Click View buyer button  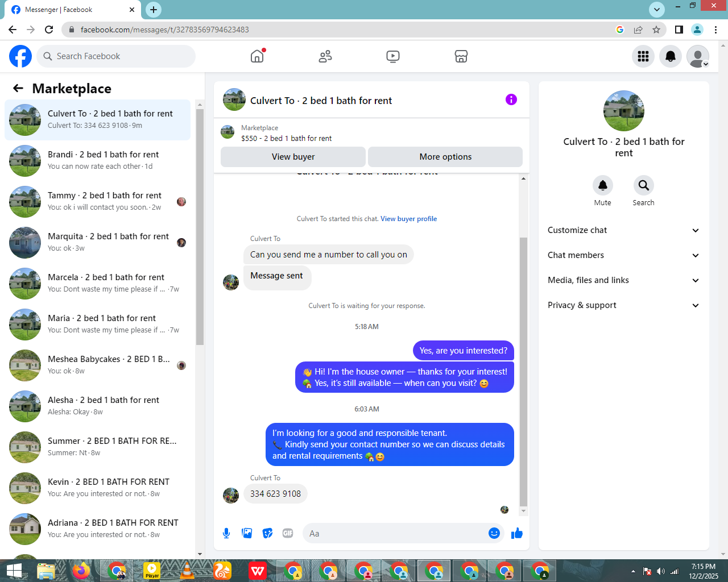293,157
